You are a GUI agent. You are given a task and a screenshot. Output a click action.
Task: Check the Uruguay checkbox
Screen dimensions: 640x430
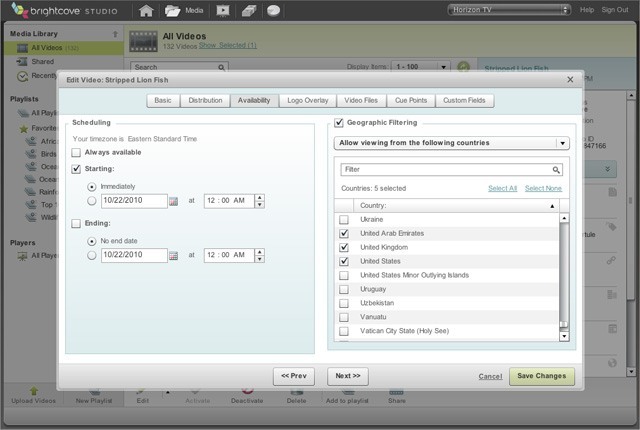[344, 290]
